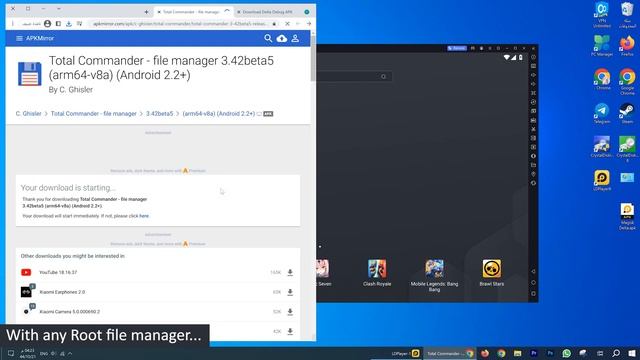Viewport: 640px width, 360px height.
Task: Open the notification center icon on taskbar
Action: point(11,353)
